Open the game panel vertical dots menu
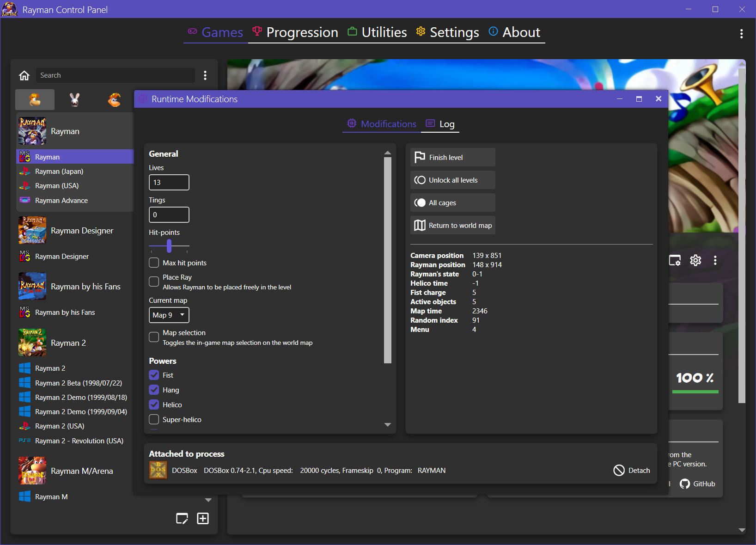Viewport: 756px width, 545px height. (x=715, y=260)
